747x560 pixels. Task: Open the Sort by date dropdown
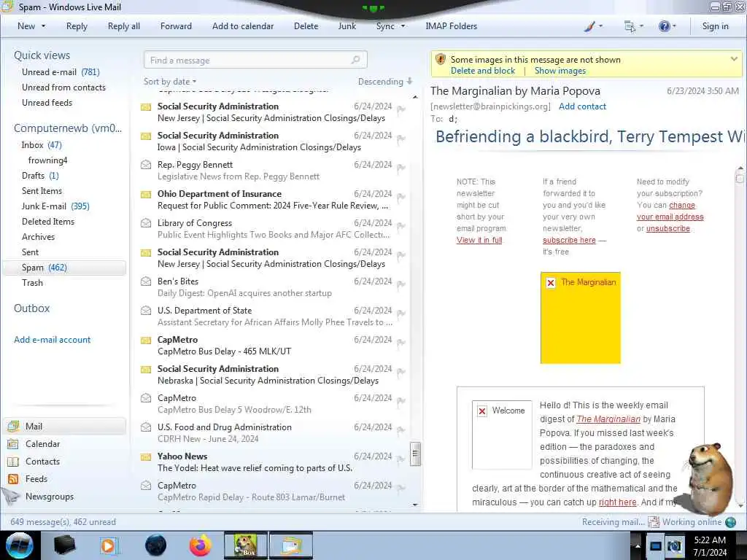coord(170,82)
